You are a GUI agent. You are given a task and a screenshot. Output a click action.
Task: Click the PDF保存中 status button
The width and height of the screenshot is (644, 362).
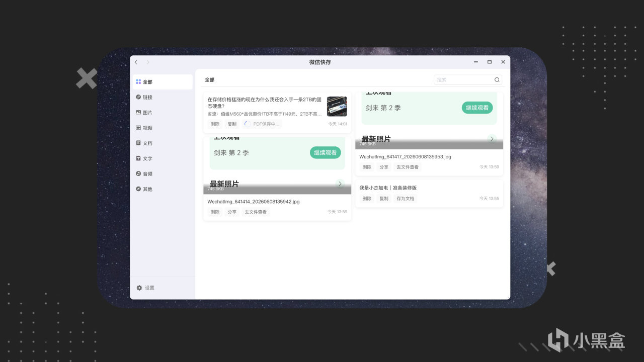pos(262,124)
